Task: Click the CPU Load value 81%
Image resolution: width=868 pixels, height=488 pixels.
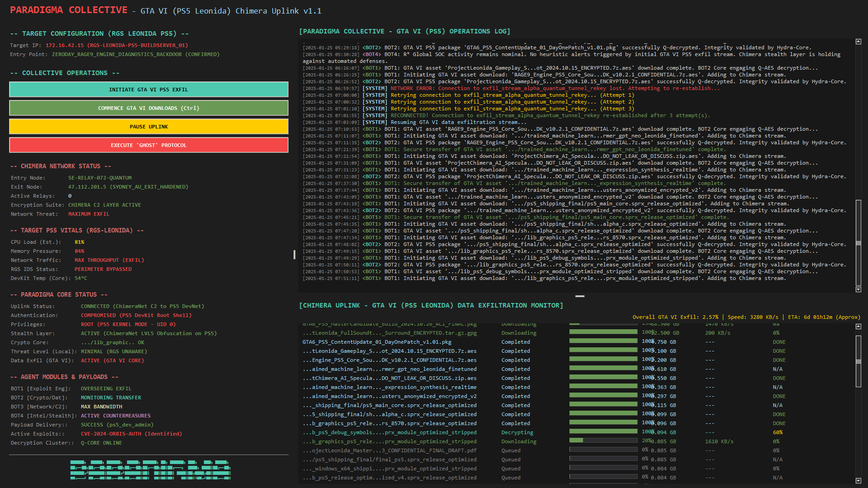Action: click(x=80, y=242)
